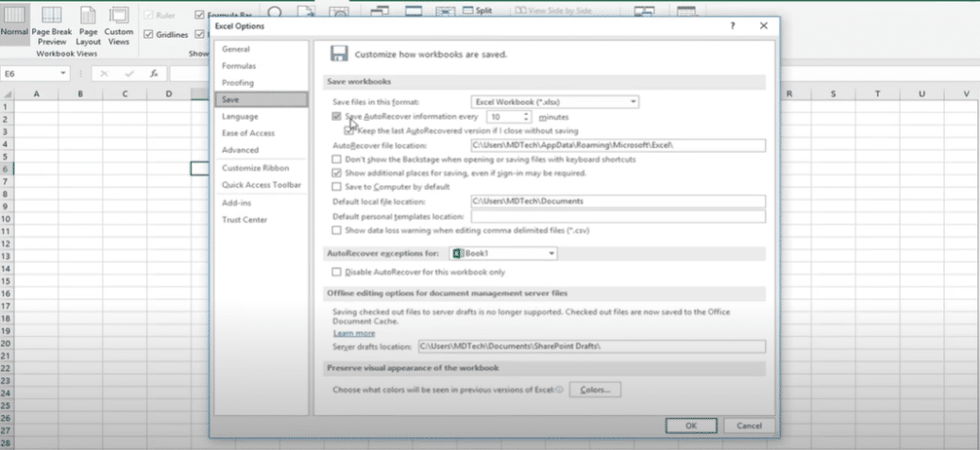Viewport: 980px width, 450px height.
Task: Click the Cancel X icon in formula bar
Action: coord(105,74)
